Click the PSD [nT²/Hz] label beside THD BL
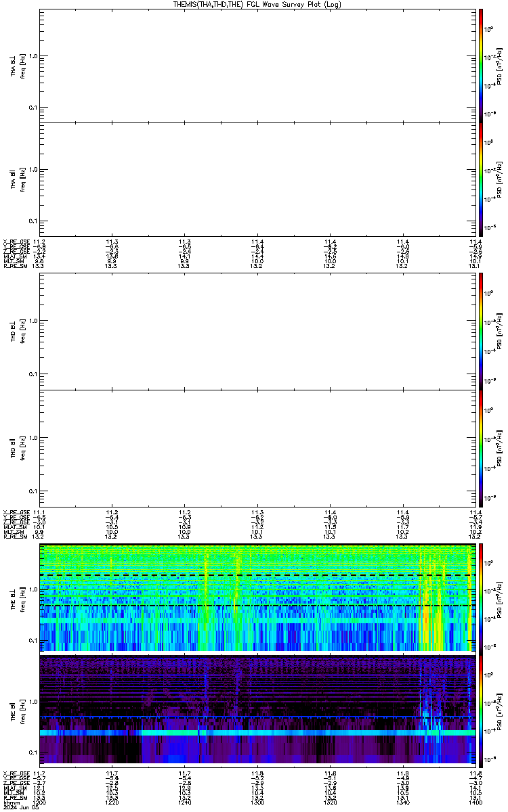This screenshot has width=508, height=812. [499, 332]
